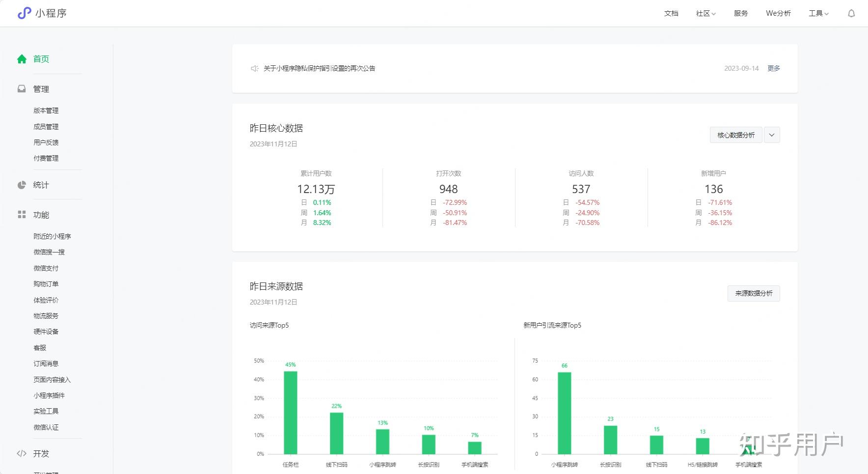Click the 新用户引流来源Top5 chart title
The width and height of the screenshot is (868, 474).
(x=552, y=325)
